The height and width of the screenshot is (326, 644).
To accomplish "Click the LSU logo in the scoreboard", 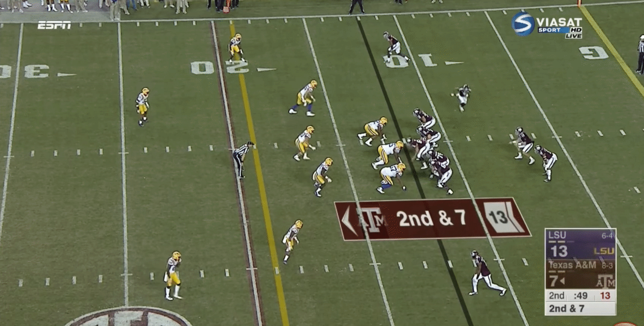I will pos(603,251).
